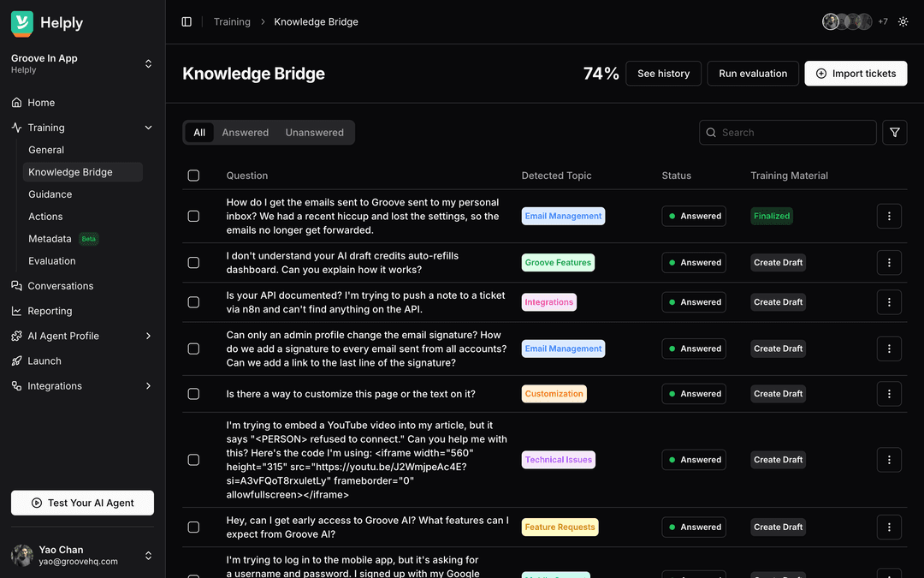The height and width of the screenshot is (578, 924).
Task: Click the Integrations icon in sidebar
Action: pyautogui.click(x=16, y=385)
